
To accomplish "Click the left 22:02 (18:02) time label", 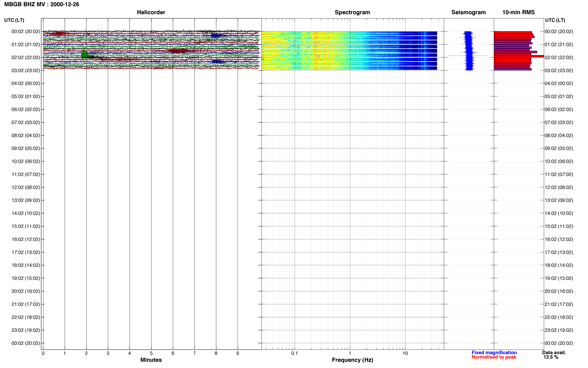I will click(26, 317).
